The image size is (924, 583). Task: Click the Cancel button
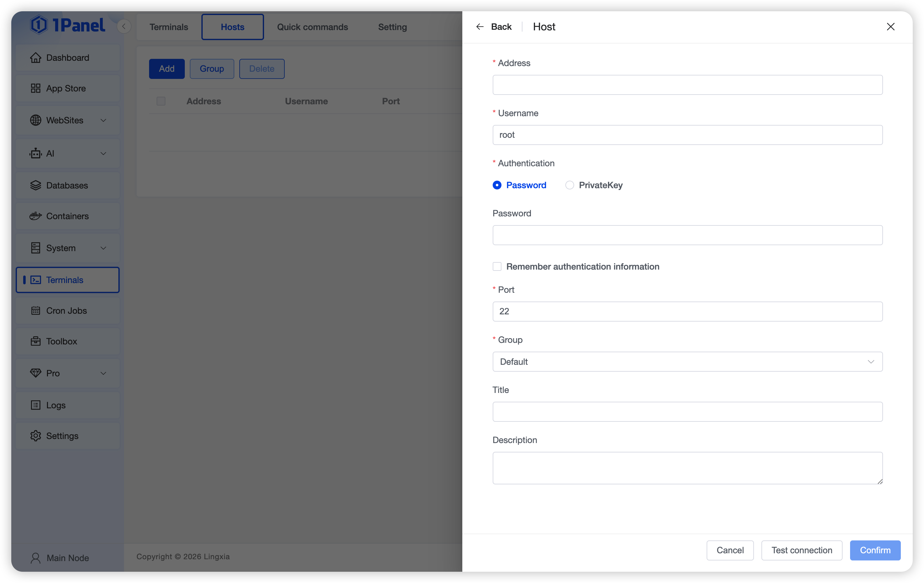click(730, 550)
